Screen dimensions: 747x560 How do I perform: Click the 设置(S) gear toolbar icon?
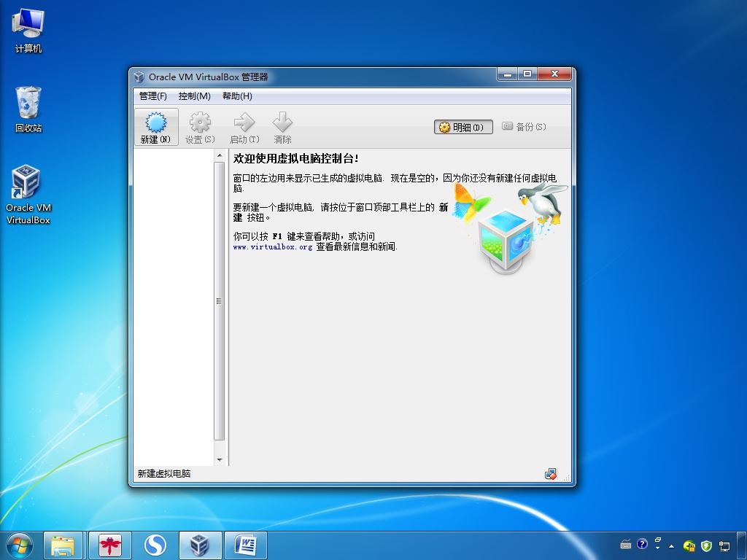pyautogui.click(x=200, y=127)
